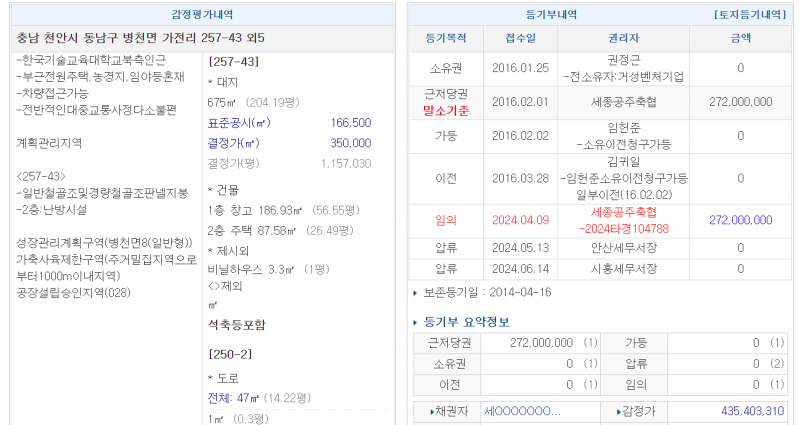800x425 pixels.
Task: Click the [250-2] parcel heading
Action: click(229, 354)
